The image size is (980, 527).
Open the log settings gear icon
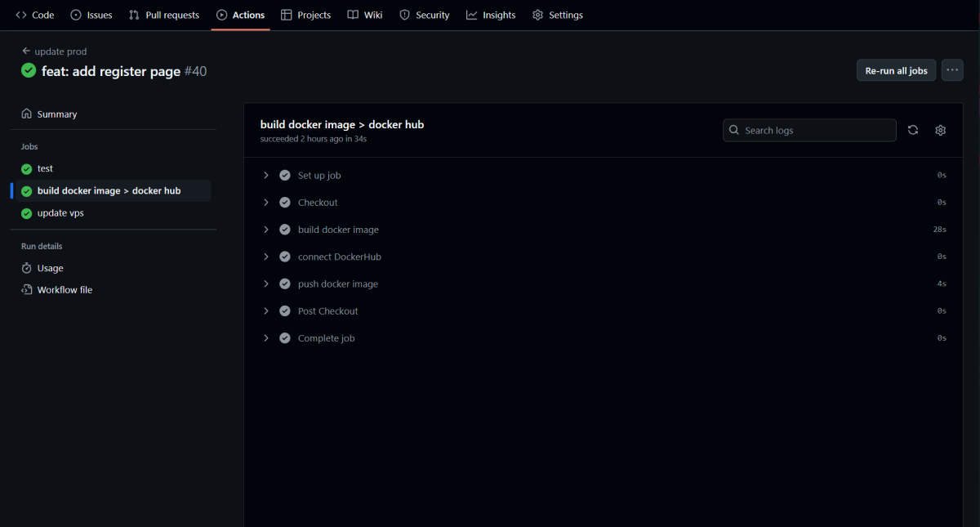(940, 130)
